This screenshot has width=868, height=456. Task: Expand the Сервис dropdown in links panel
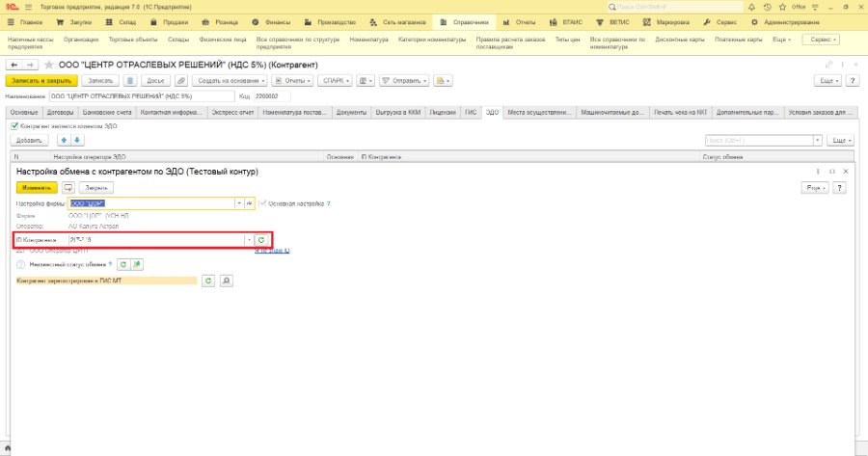point(821,40)
